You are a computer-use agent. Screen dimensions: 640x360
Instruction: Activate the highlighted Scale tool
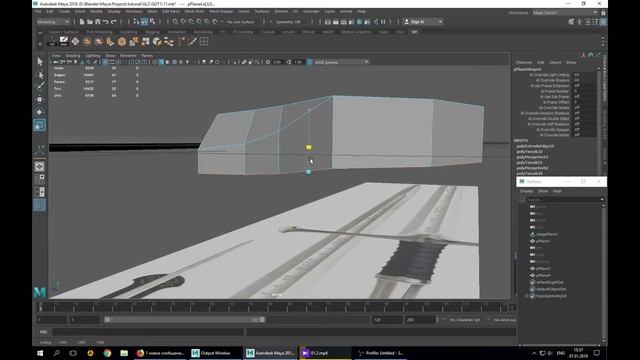point(40,125)
